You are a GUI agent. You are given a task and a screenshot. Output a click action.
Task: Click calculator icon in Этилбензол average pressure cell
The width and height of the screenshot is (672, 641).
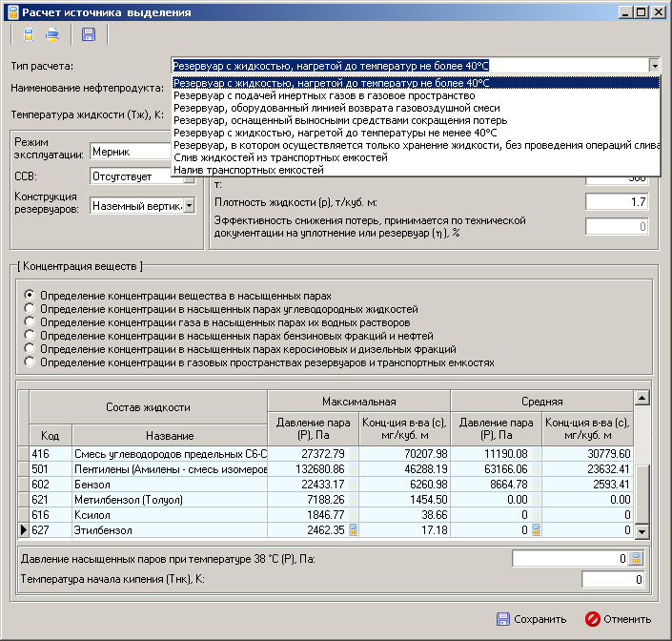click(536, 529)
